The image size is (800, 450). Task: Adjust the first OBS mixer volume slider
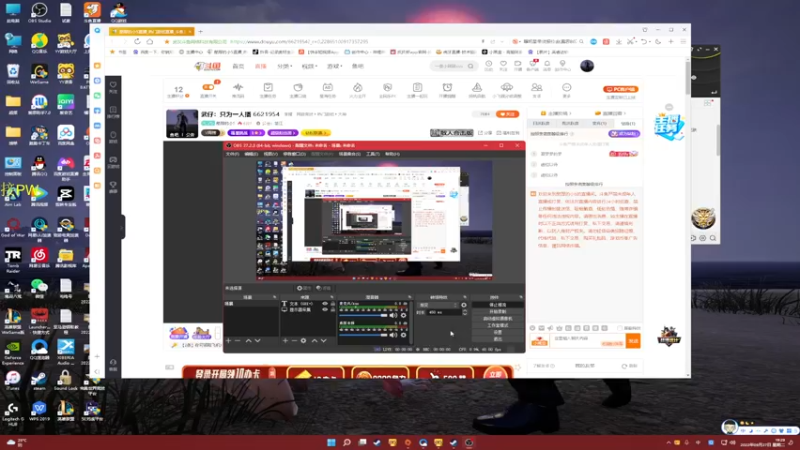point(363,315)
